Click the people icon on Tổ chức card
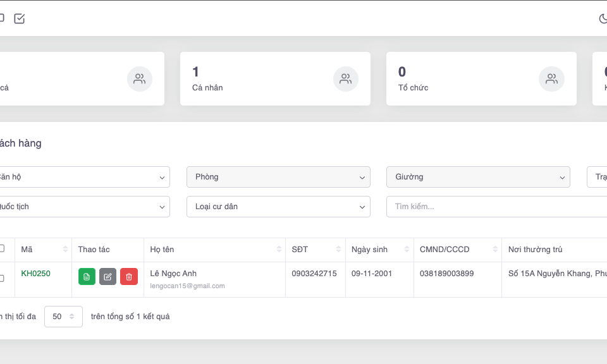 coord(551,79)
